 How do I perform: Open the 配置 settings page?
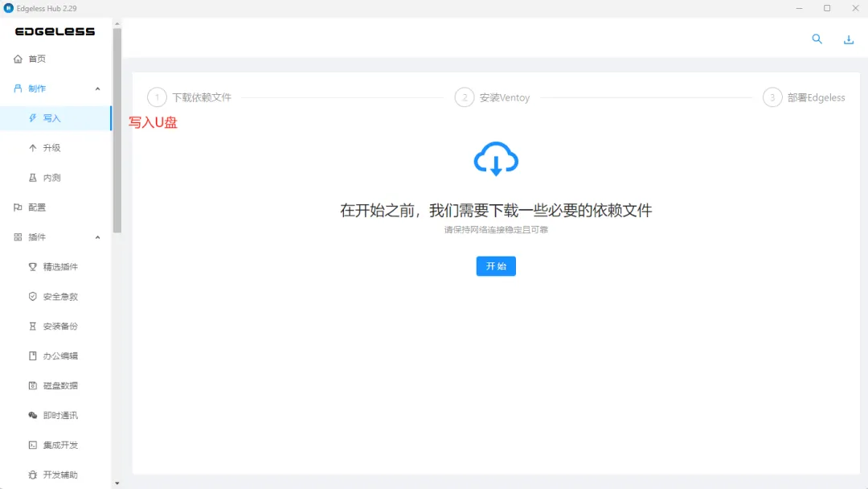[x=55, y=208]
